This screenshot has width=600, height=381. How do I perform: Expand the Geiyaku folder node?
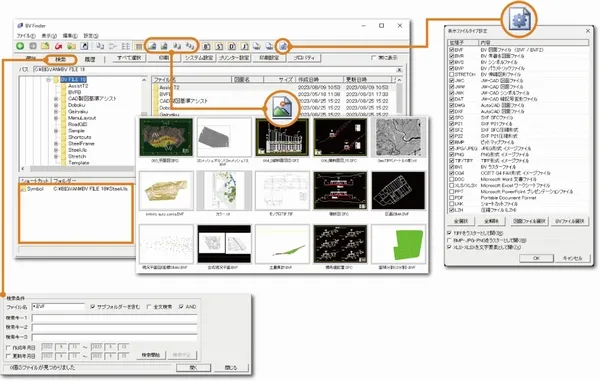[x=56, y=112]
